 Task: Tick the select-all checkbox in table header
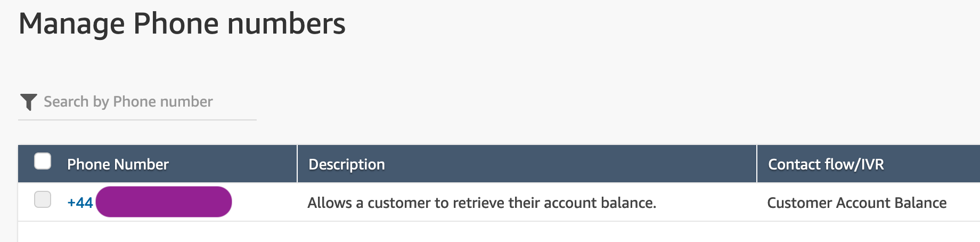coord(43,161)
